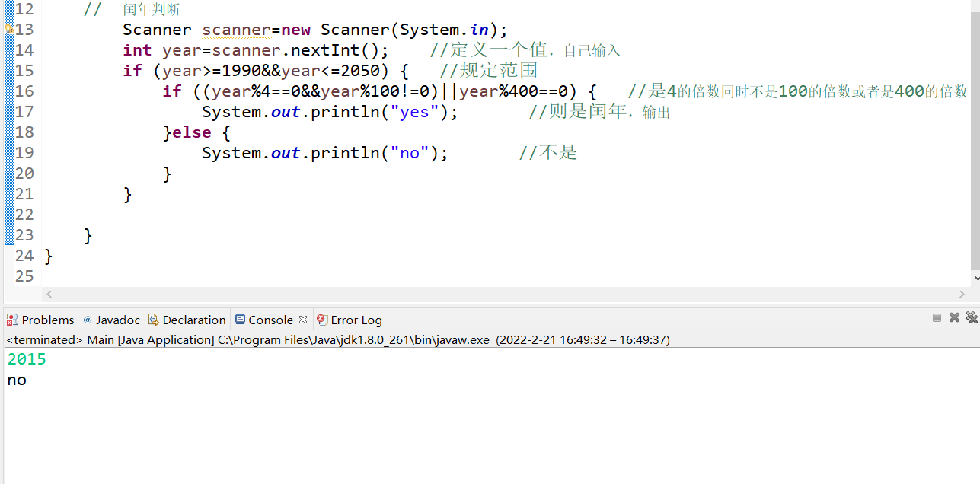Click the Problems view icon
This screenshot has width=980, height=484.
point(12,320)
